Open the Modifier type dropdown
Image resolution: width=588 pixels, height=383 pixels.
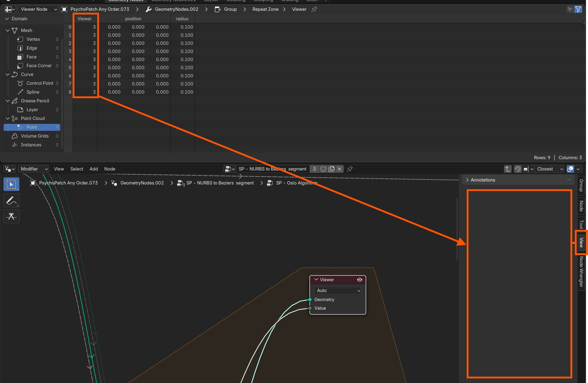(x=34, y=169)
